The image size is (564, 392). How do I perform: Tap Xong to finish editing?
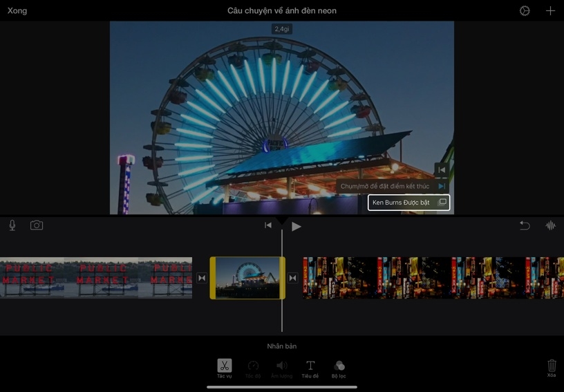click(x=17, y=11)
